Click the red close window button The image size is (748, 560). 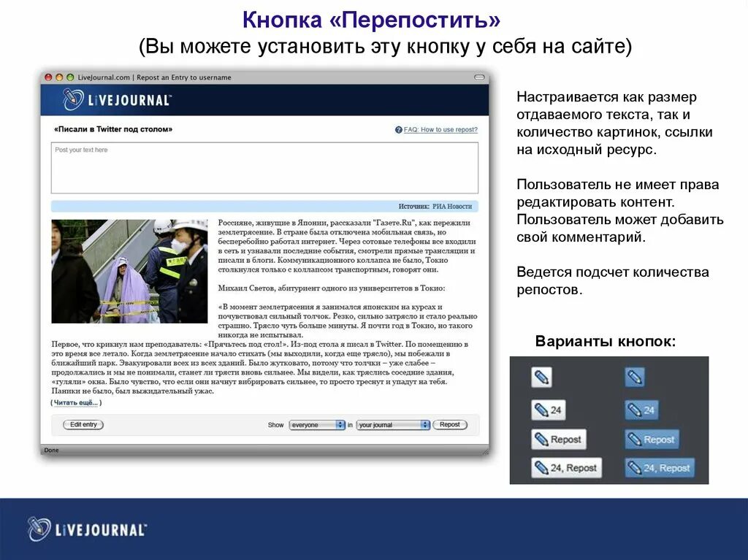click(48, 77)
